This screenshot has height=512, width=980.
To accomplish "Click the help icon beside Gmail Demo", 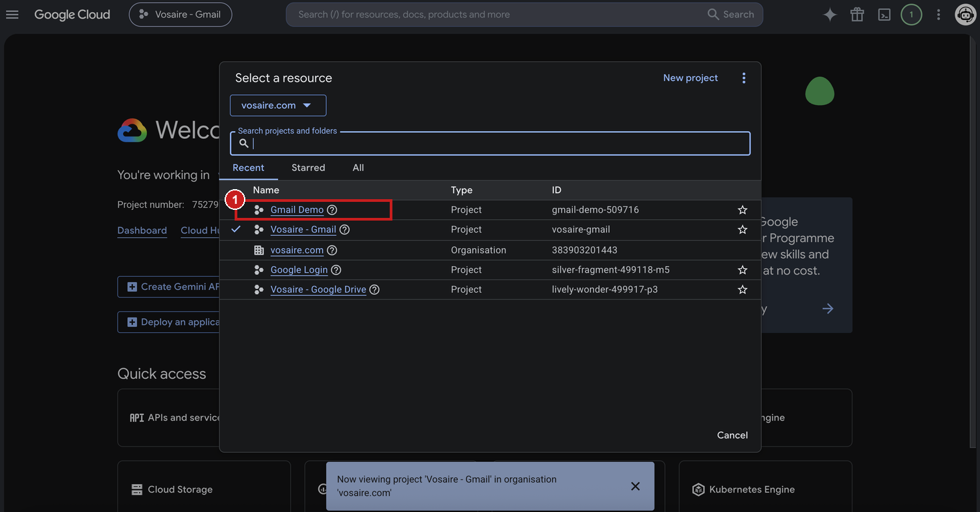I will 332,210.
